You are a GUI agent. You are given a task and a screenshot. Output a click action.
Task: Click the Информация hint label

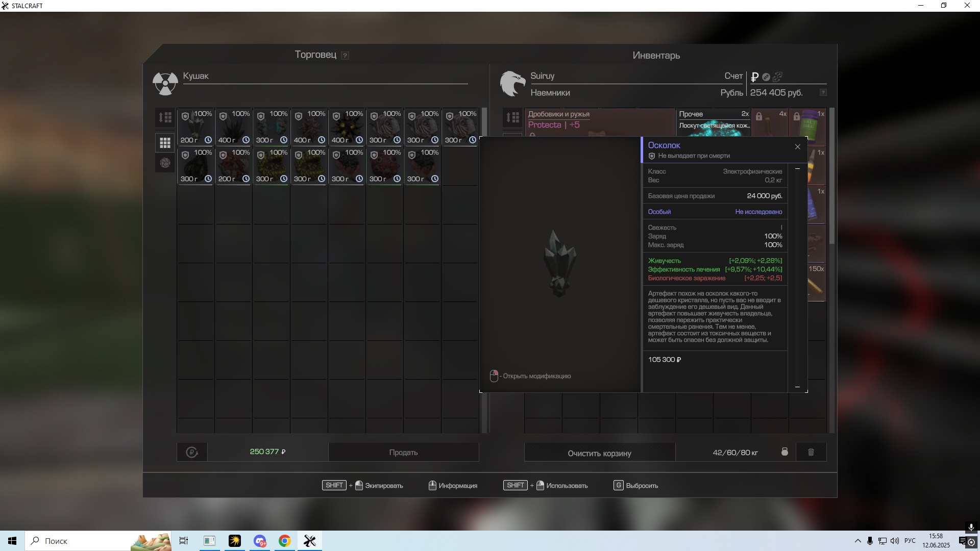[458, 486]
